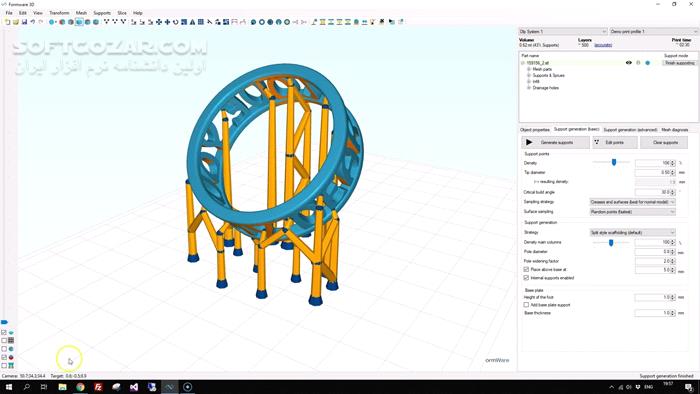
Task: Toggle second viewport display checkbox with grid icon
Action: click(4, 340)
